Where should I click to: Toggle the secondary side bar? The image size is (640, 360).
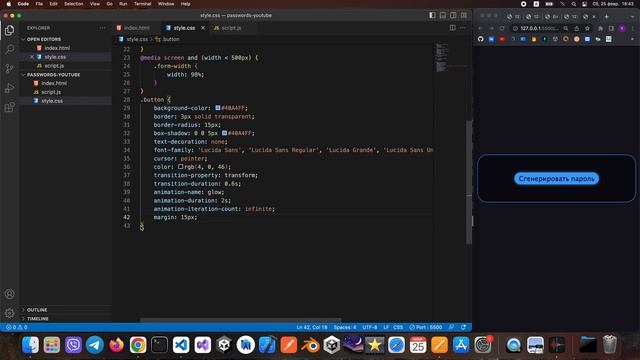(x=453, y=15)
